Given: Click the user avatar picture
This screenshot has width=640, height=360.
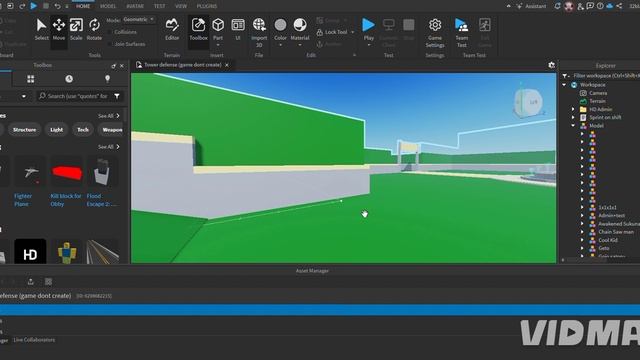Looking at the screenshot, I should point(569,6).
